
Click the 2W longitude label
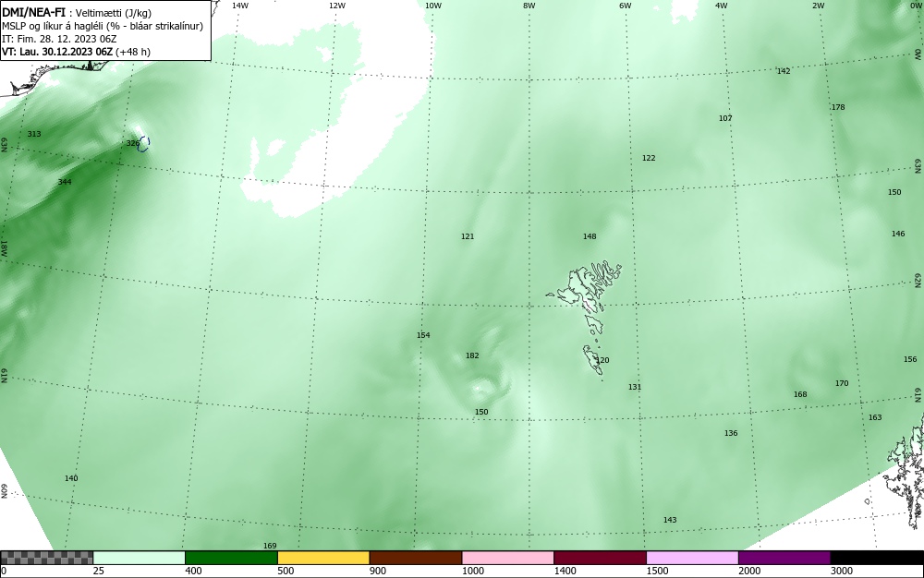point(819,6)
